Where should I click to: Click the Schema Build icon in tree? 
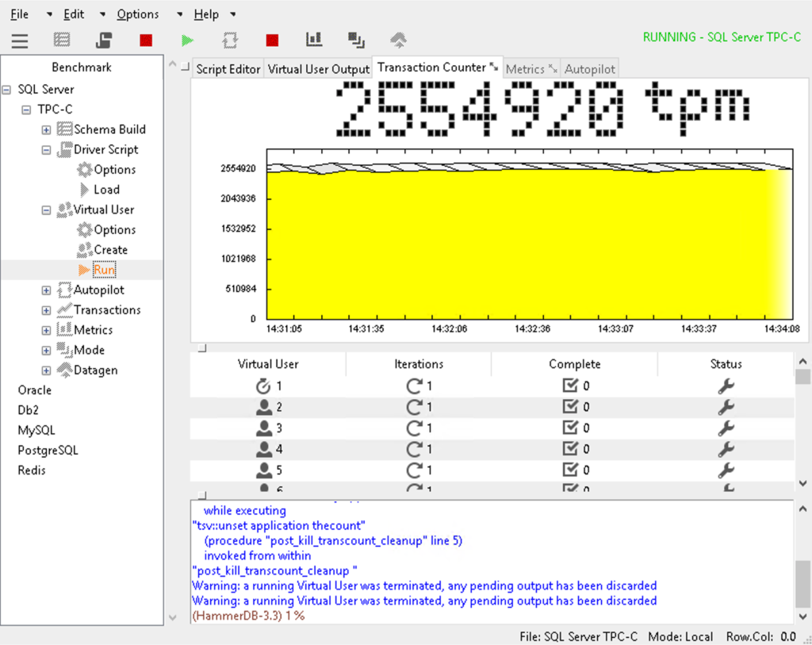pos(64,129)
